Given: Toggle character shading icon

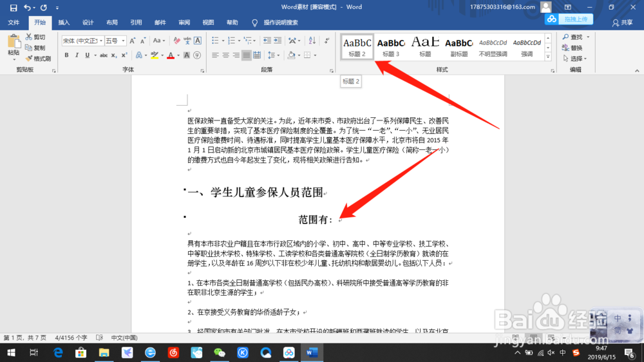Looking at the screenshot, I should coord(187,55).
